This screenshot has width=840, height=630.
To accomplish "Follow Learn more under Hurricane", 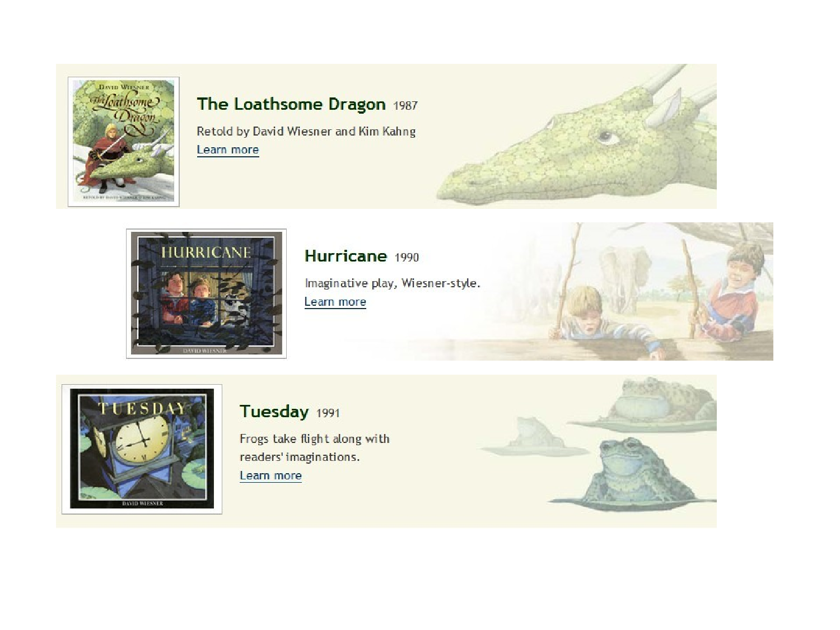I will pyautogui.click(x=335, y=302).
